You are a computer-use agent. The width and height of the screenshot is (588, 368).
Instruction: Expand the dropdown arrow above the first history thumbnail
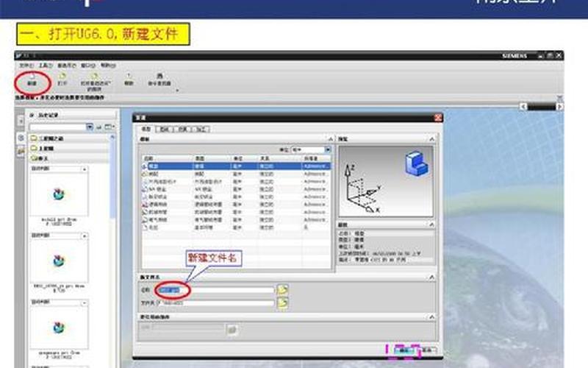click(x=85, y=169)
